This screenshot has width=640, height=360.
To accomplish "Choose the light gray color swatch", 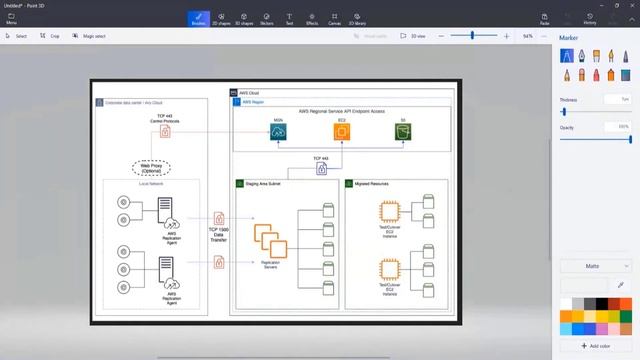I will point(578,304).
